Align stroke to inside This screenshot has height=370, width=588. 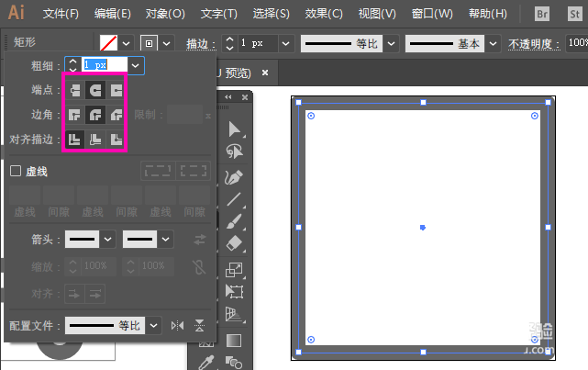pyautogui.click(x=95, y=140)
